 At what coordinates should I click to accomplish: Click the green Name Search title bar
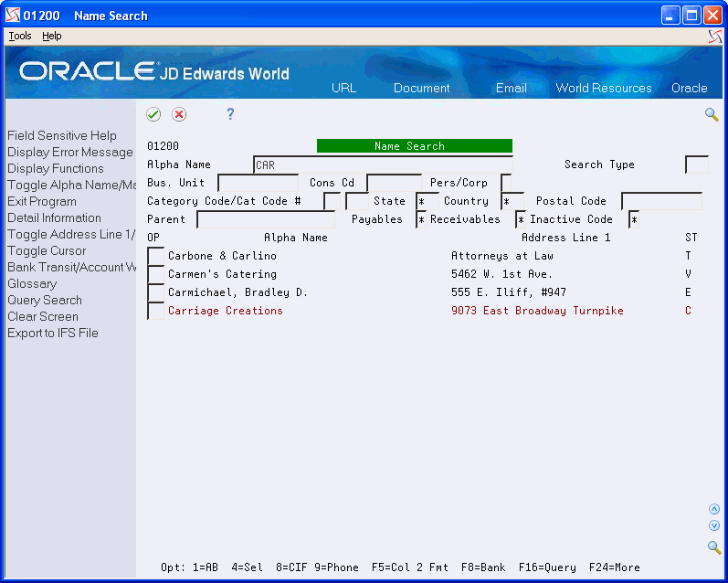(x=415, y=146)
